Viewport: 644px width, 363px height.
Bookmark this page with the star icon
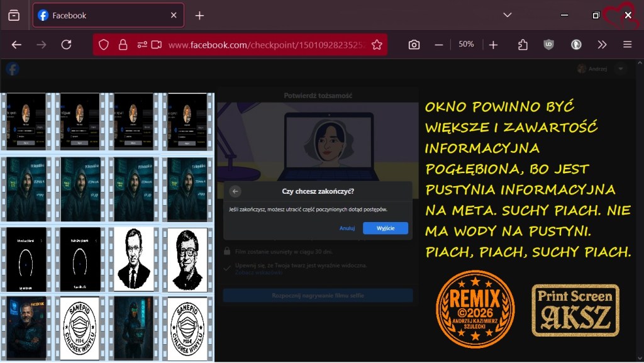(377, 45)
